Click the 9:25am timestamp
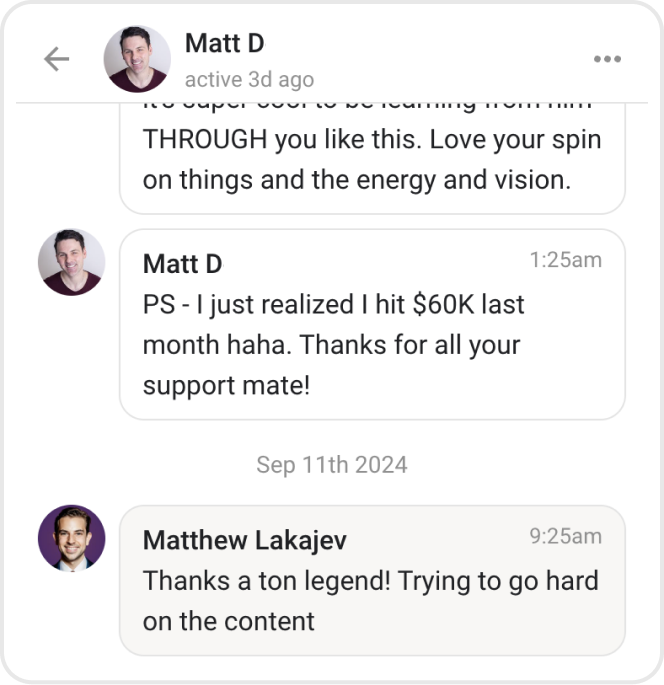 pos(565,536)
